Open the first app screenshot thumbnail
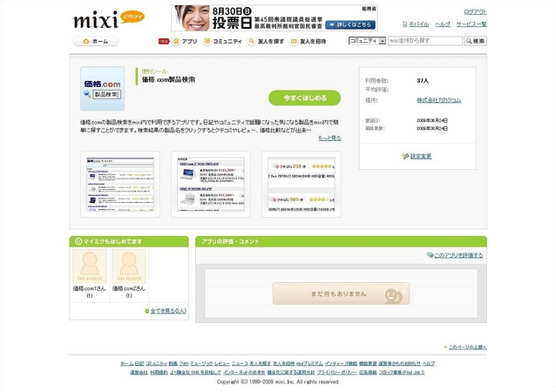 [108, 184]
